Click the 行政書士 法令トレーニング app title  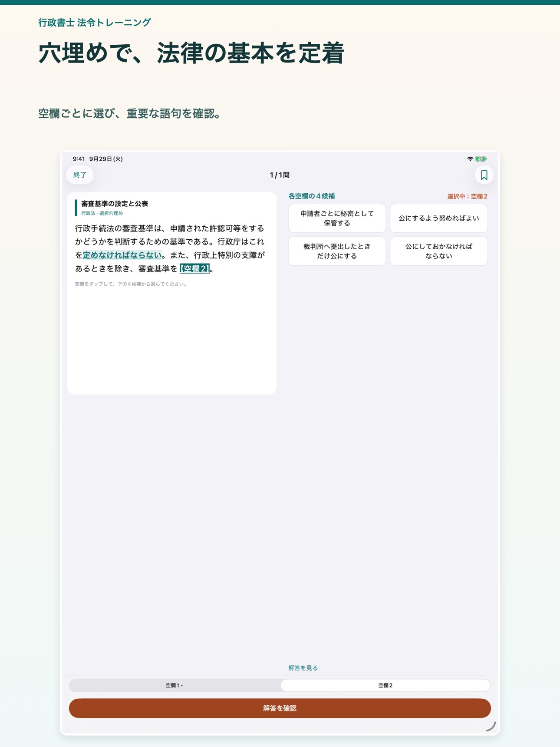95,23
